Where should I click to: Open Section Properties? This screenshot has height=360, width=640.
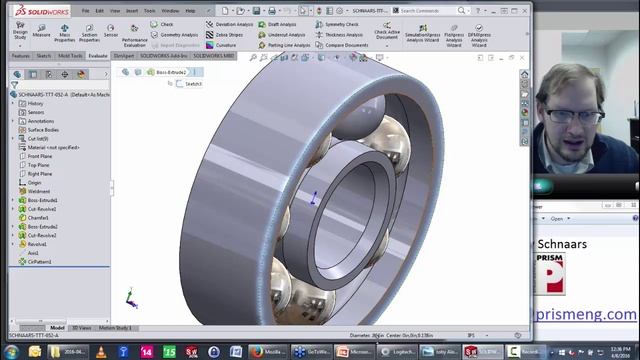point(89,33)
